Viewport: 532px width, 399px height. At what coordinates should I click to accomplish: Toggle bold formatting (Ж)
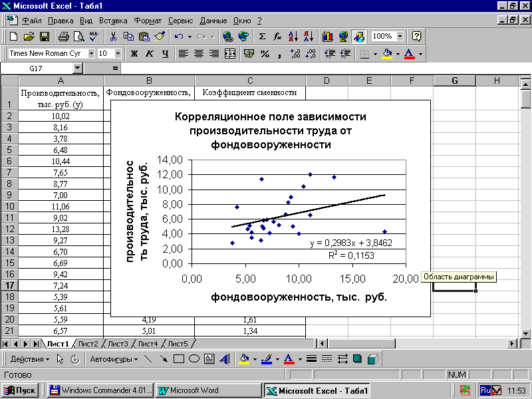134,54
